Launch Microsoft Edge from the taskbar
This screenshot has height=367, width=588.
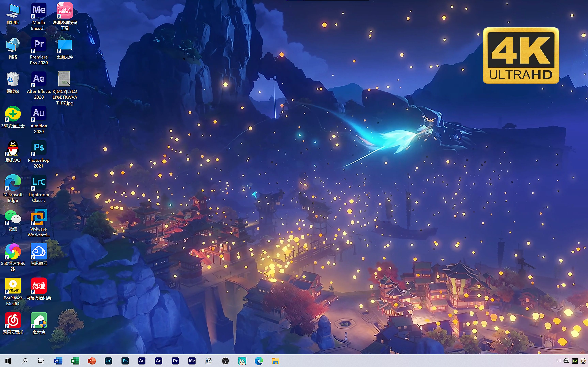pyautogui.click(x=259, y=361)
